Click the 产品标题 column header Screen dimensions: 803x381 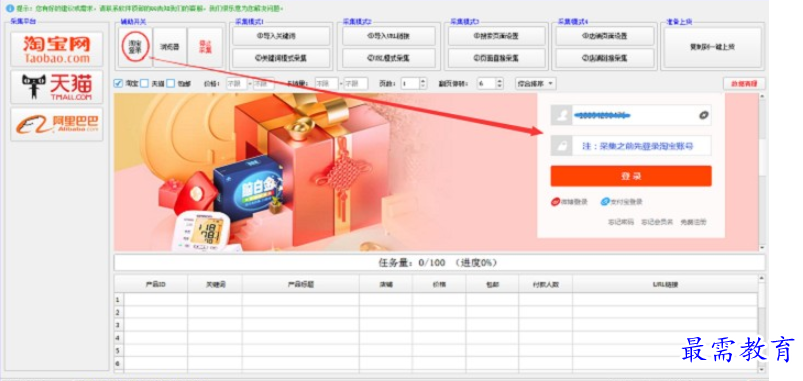[301, 285]
